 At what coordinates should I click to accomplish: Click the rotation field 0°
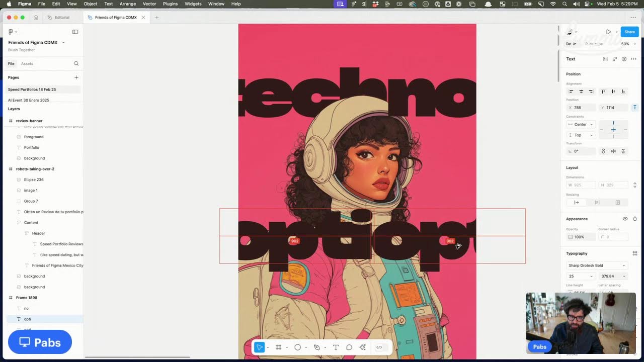581,151
